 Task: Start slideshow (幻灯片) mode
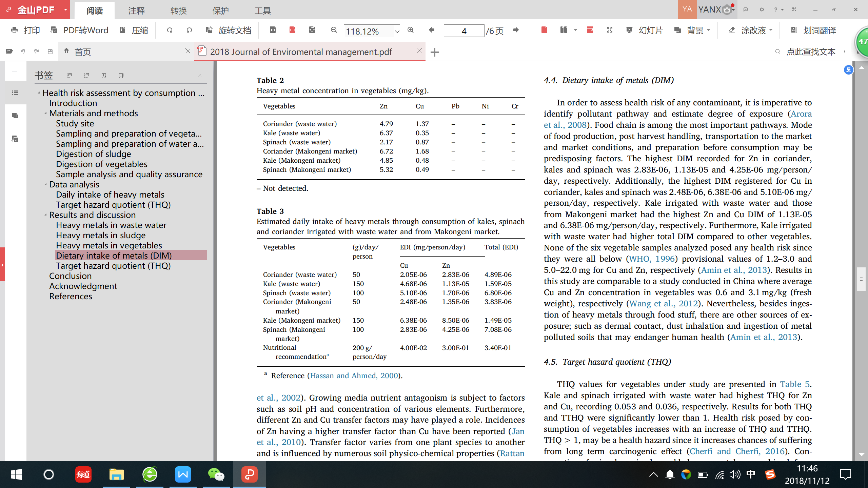[x=644, y=30]
